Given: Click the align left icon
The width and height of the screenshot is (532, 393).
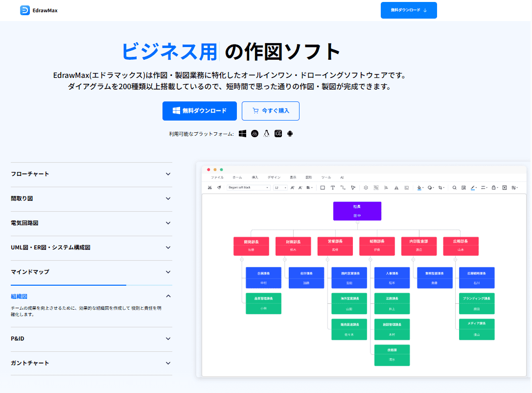Looking at the screenshot, I should click(386, 188).
